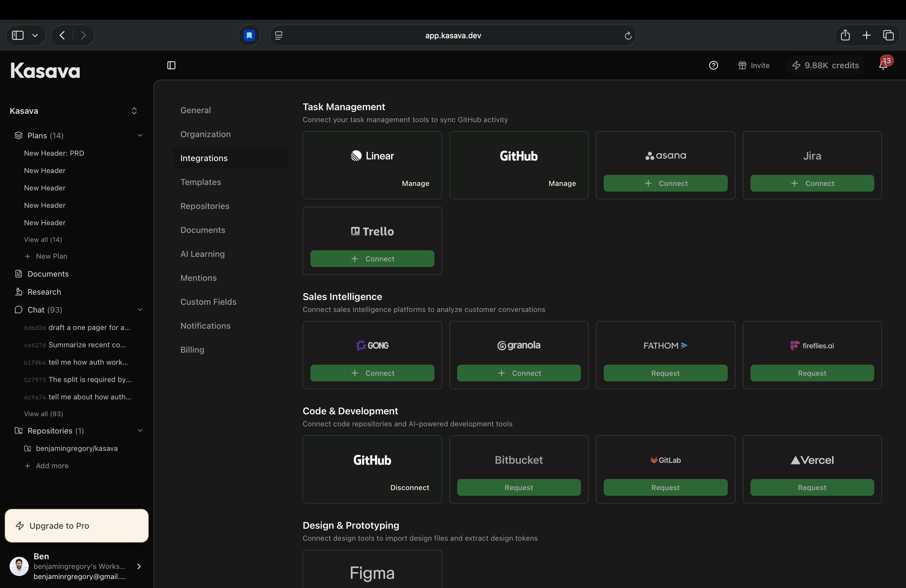Disconnect the Code & Development GitHub

point(410,488)
